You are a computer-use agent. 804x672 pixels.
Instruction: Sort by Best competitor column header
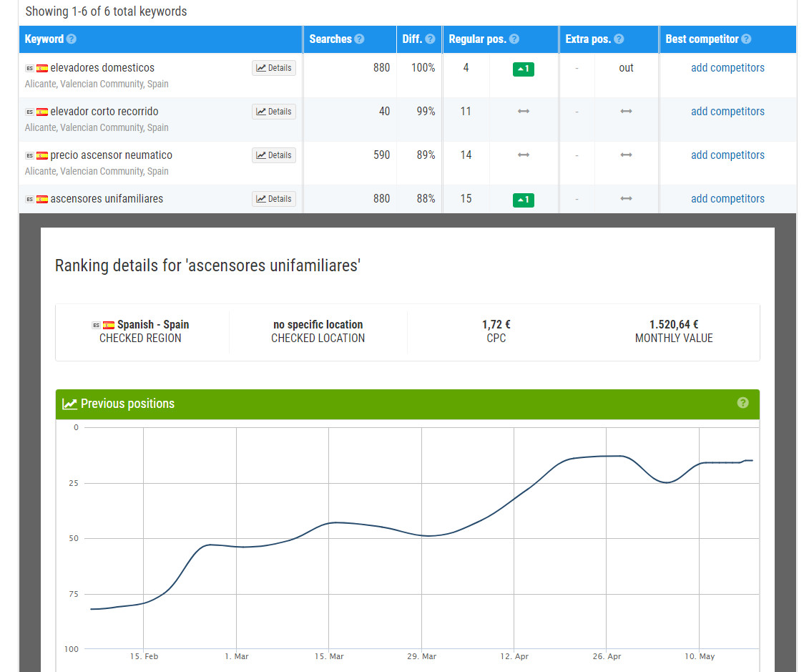pos(702,39)
